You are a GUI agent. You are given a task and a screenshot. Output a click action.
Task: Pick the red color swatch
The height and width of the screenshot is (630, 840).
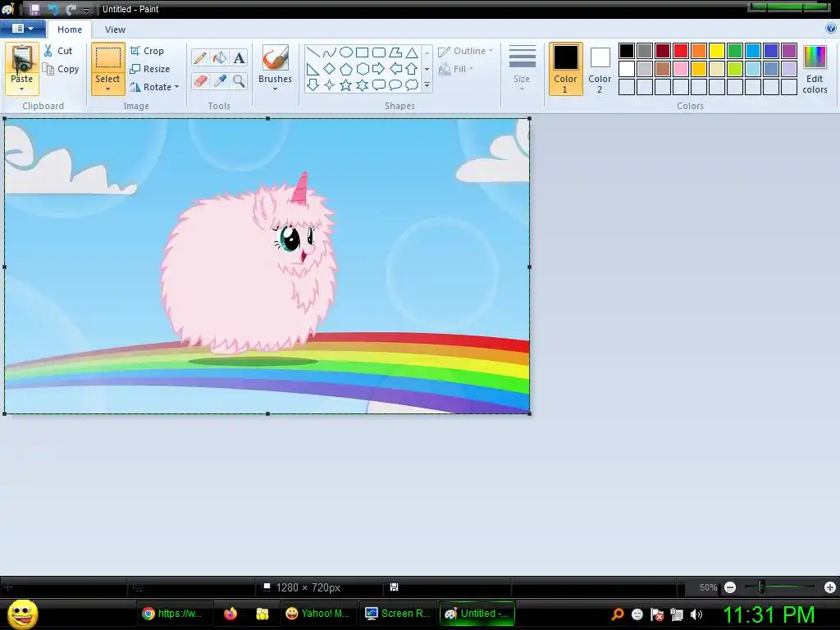[681, 51]
